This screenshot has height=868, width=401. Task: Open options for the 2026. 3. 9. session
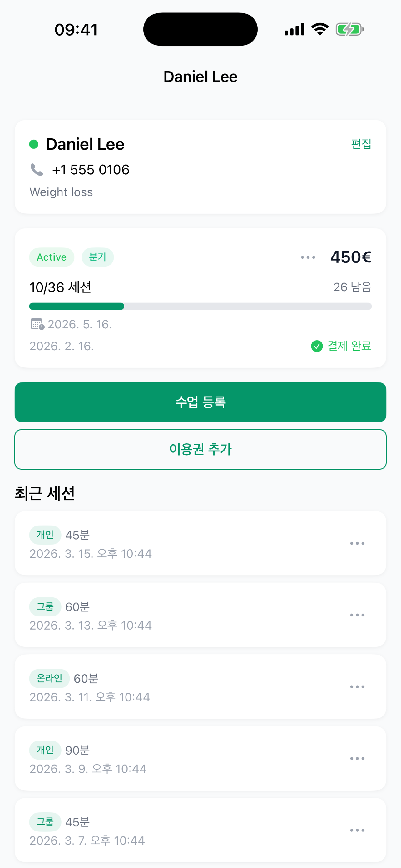[x=357, y=759]
